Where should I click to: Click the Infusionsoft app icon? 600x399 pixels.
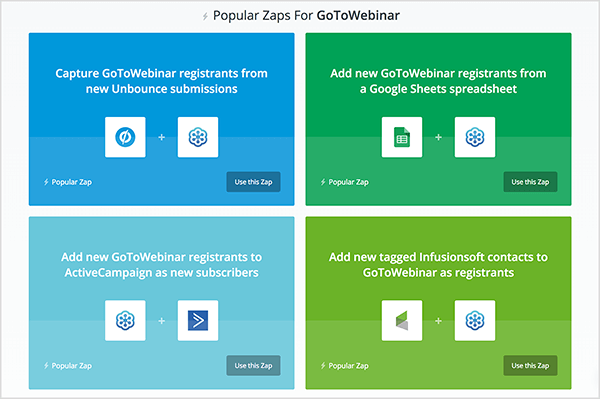tap(402, 320)
